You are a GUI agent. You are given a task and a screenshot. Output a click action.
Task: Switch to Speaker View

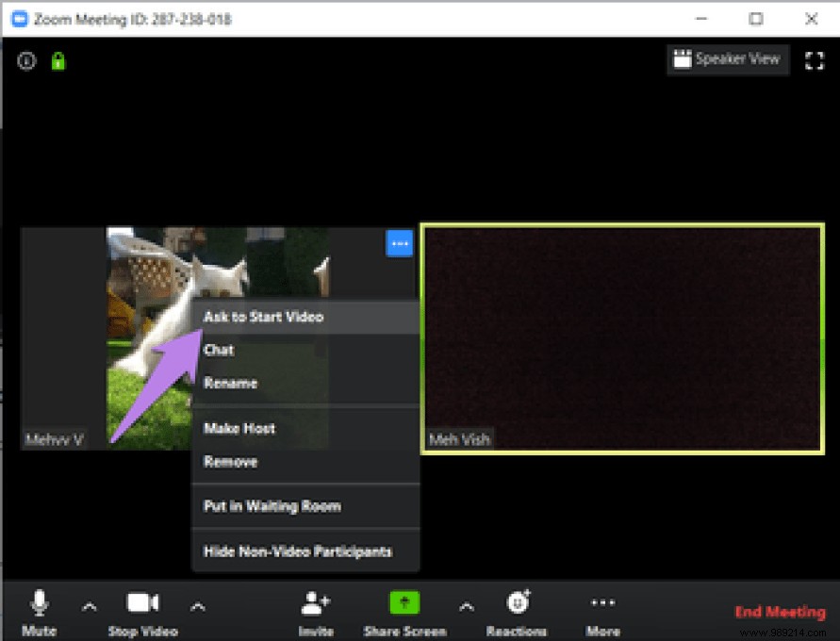[x=728, y=59]
